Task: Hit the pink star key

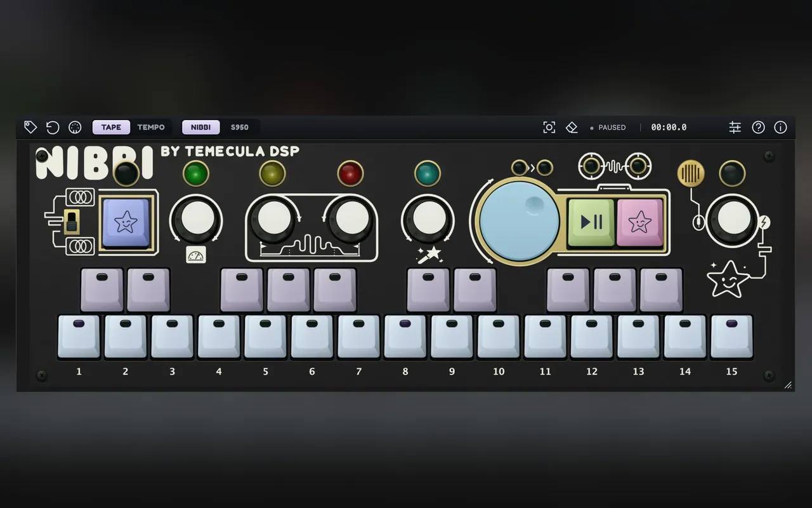Action: [x=639, y=222]
